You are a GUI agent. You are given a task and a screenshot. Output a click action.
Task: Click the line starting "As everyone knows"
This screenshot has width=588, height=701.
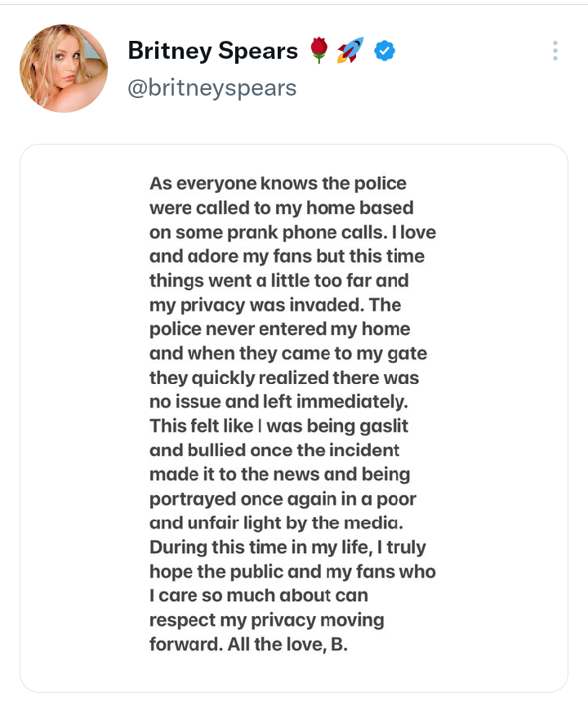[x=278, y=183]
